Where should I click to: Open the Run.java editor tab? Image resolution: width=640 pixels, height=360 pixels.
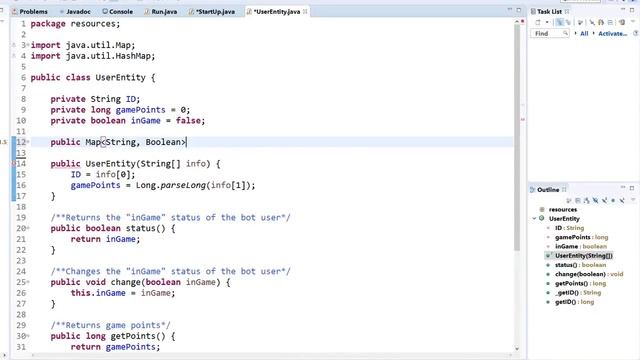(x=161, y=11)
